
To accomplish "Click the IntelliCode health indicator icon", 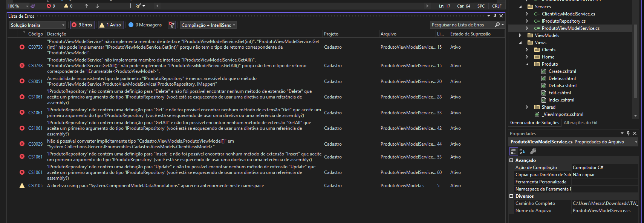I will (x=33, y=6).
